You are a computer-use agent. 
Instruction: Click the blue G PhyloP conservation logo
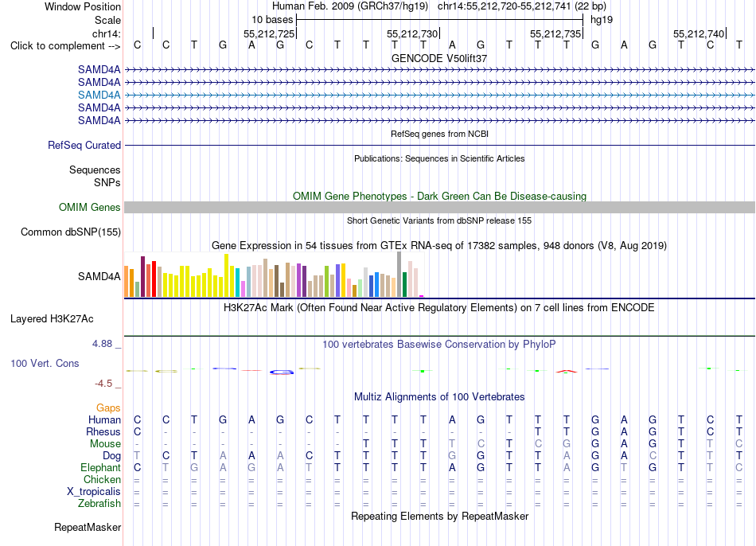(x=282, y=372)
